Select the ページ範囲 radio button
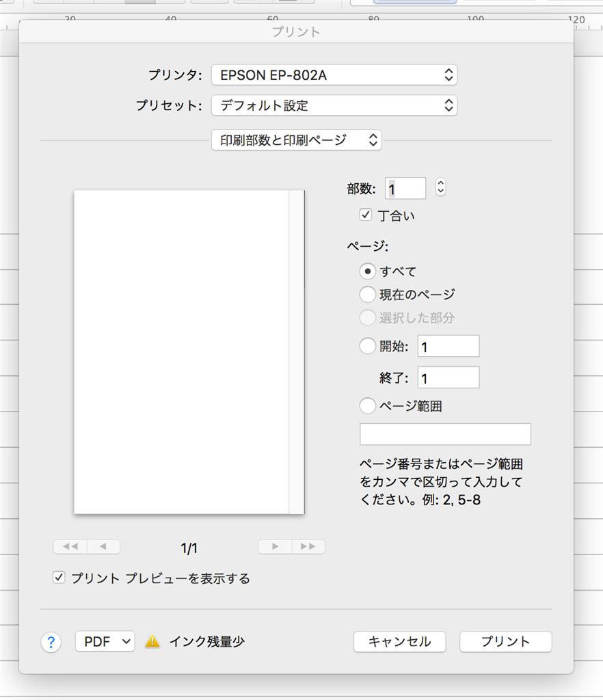 click(367, 406)
